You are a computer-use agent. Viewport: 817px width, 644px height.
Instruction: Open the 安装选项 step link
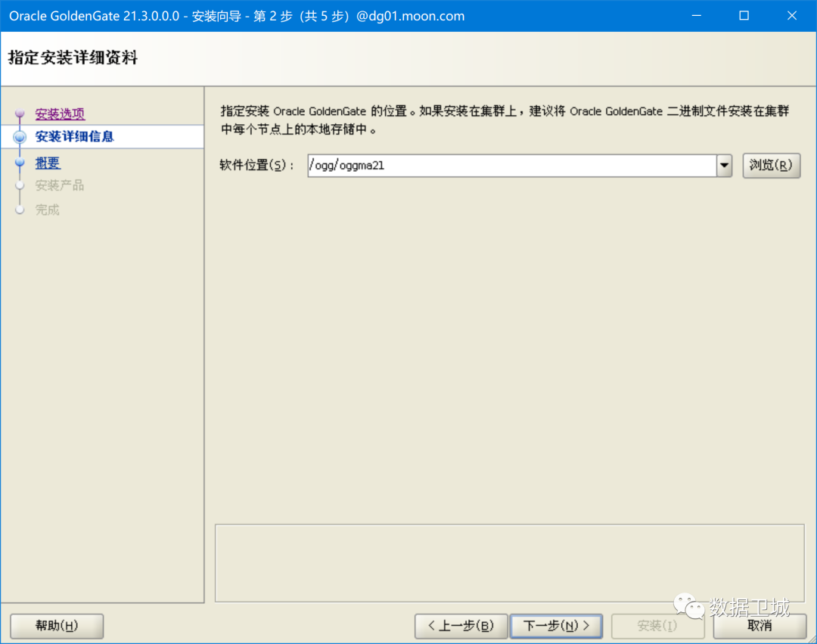tap(60, 114)
